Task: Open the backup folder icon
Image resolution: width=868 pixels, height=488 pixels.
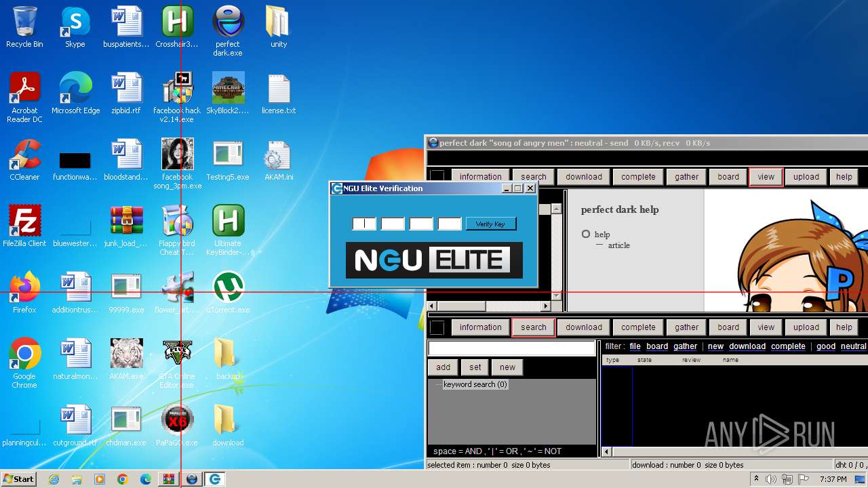Action: pos(228,360)
